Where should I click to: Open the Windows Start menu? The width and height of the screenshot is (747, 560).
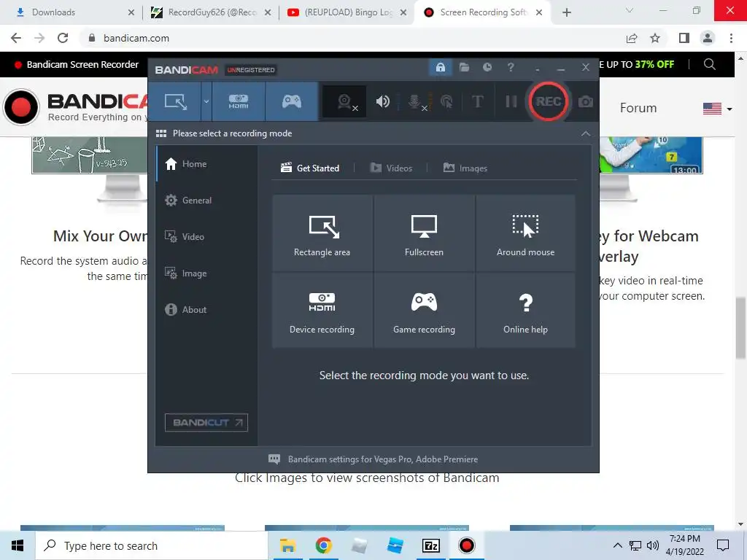tap(18, 545)
